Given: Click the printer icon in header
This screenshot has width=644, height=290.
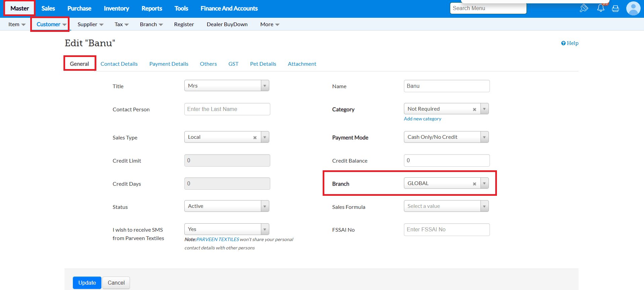Looking at the screenshot, I should [615, 9].
